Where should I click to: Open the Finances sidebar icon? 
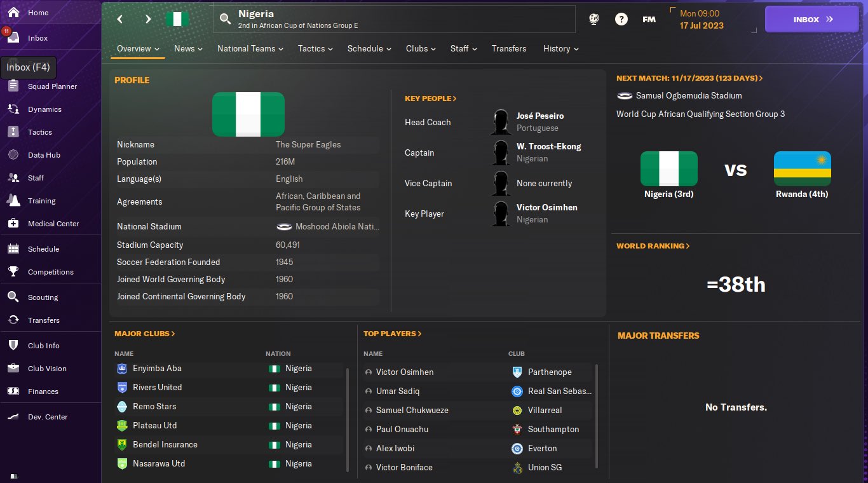(x=13, y=391)
